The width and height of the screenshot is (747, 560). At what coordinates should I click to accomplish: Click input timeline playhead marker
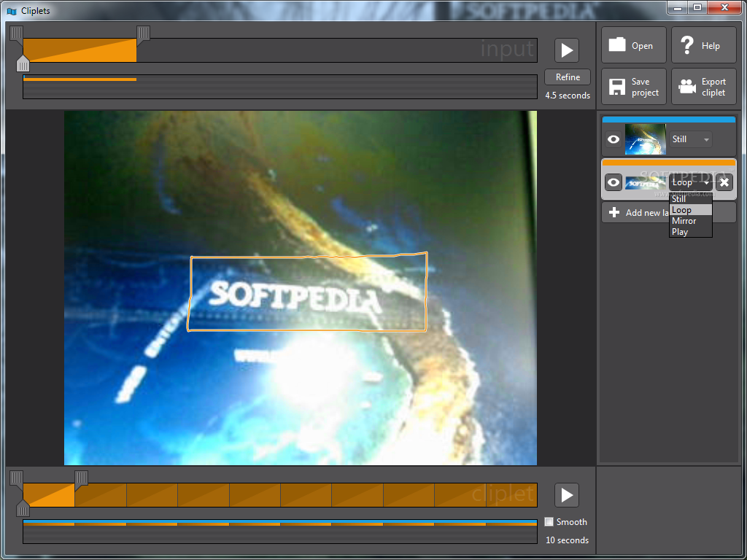(23, 63)
